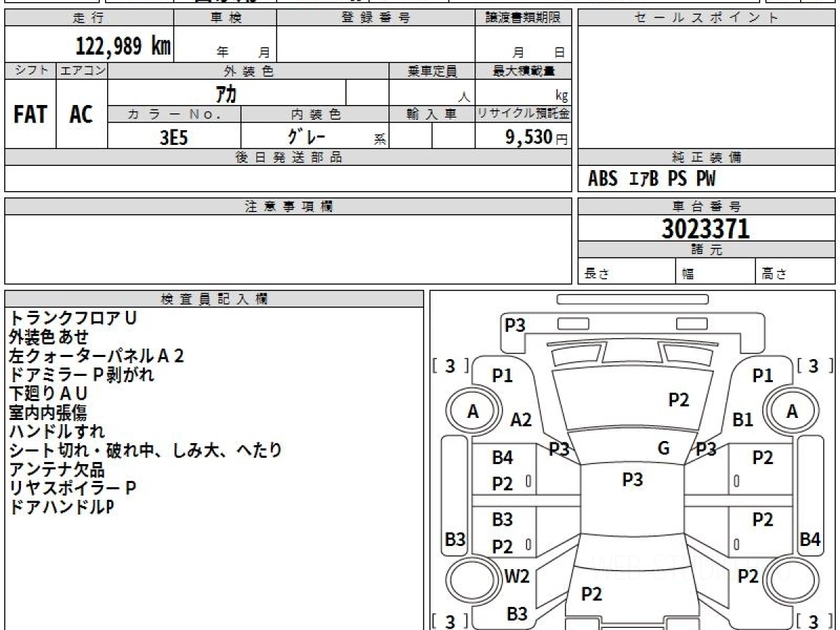The width and height of the screenshot is (840, 630).
Task: Click the シフト header cell
Action: 30,71
